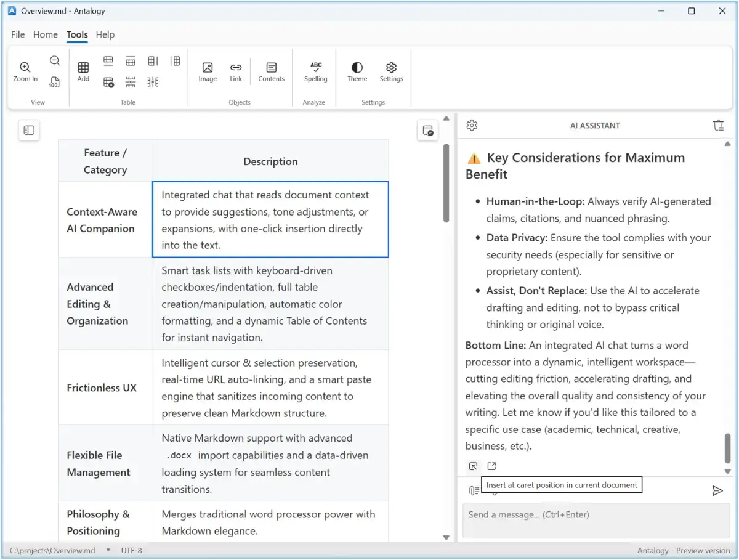
Task: Open AI Assistant settings gear
Action: (x=472, y=125)
